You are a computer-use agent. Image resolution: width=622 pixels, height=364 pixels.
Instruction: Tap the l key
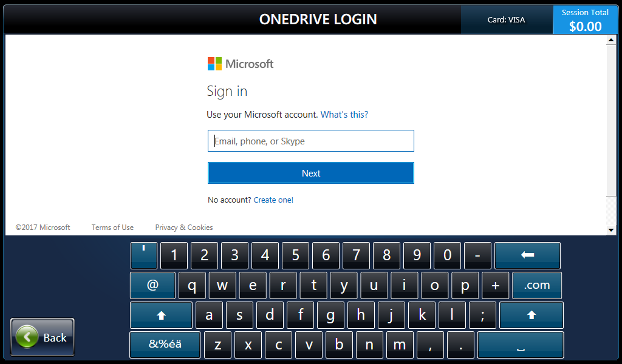(452, 315)
